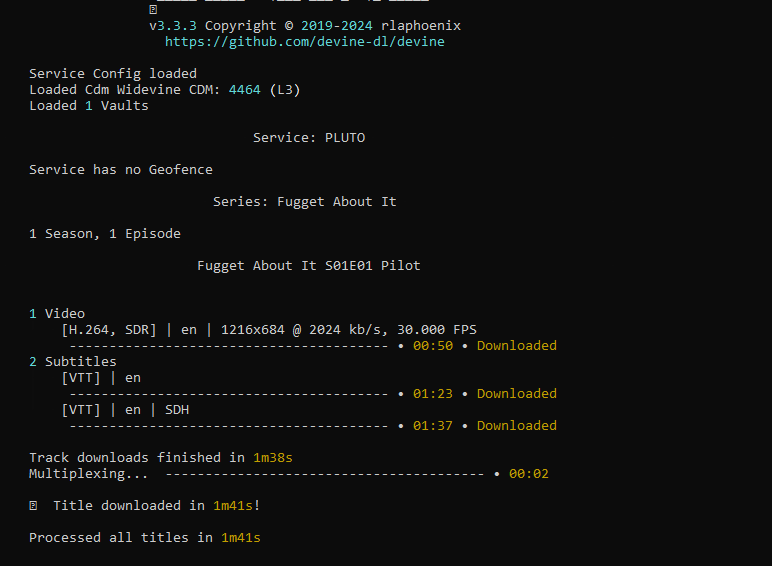772x566 pixels.
Task: Click the VTT en SDH subtitle entry
Action: pyautogui.click(x=125, y=410)
